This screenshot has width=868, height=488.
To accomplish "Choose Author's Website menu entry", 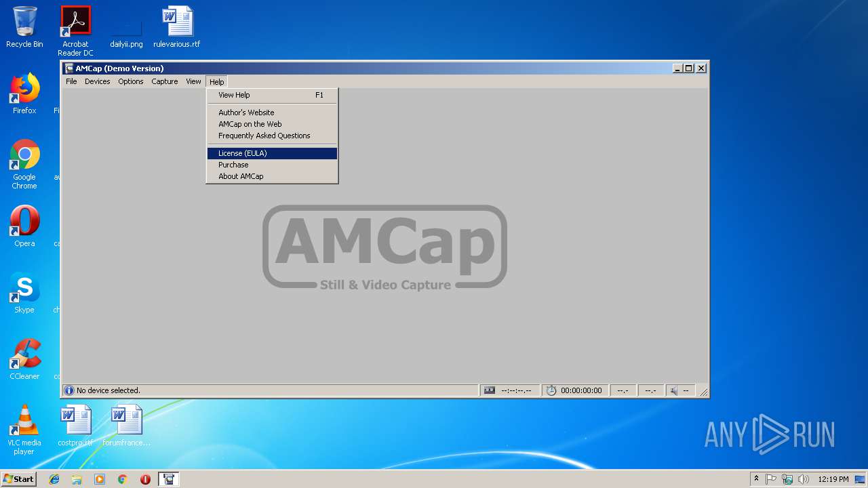I will (x=272, y=113).
